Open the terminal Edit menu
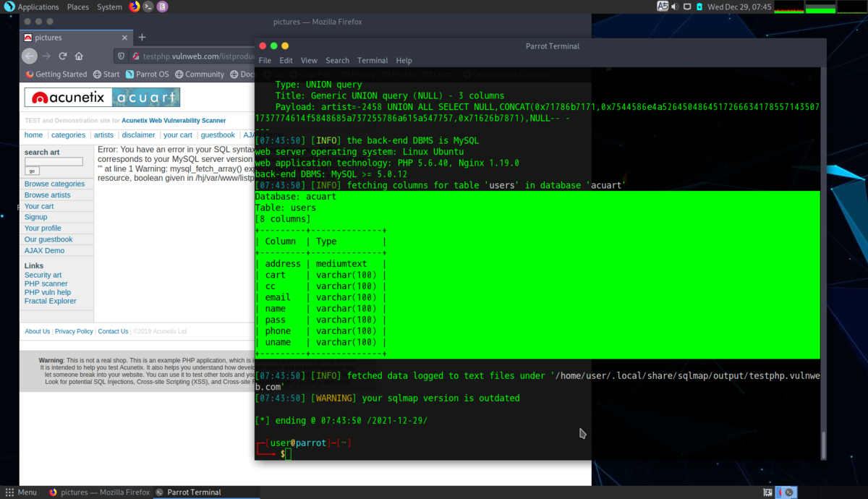This screenshot has height=499, width=868. (286, 61)
